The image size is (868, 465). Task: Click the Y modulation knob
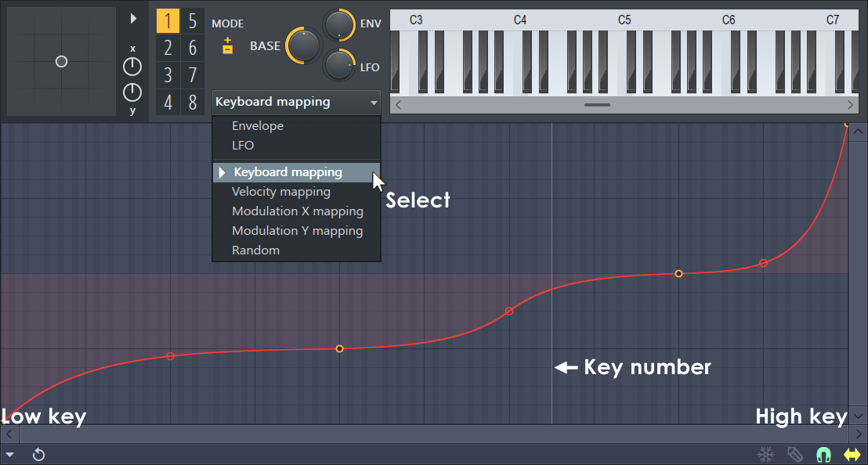132,92
